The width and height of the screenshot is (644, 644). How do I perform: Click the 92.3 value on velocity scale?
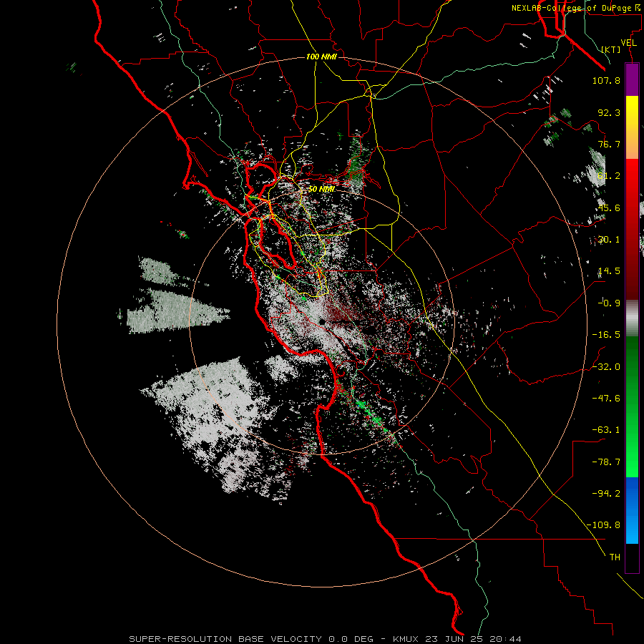pyautogui.click(x=609, y=112)
